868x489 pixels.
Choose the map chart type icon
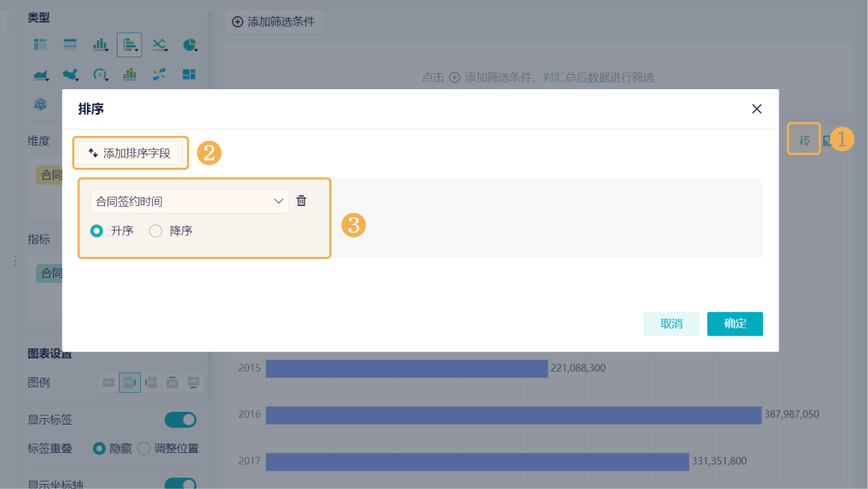70,74
